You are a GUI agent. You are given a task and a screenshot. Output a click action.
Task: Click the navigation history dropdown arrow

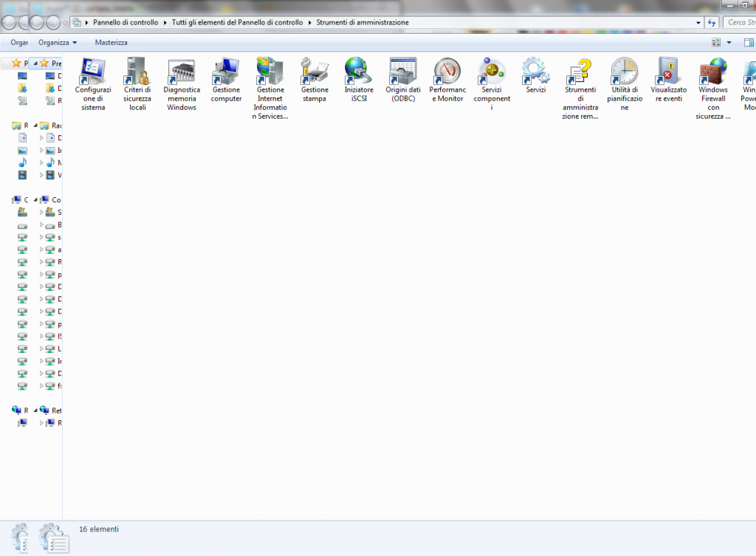(x=65, y=22)
